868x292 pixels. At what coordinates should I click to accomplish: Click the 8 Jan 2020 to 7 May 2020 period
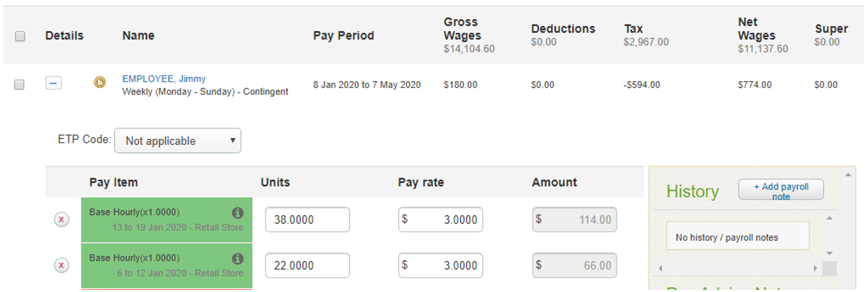tap(366, 85)
